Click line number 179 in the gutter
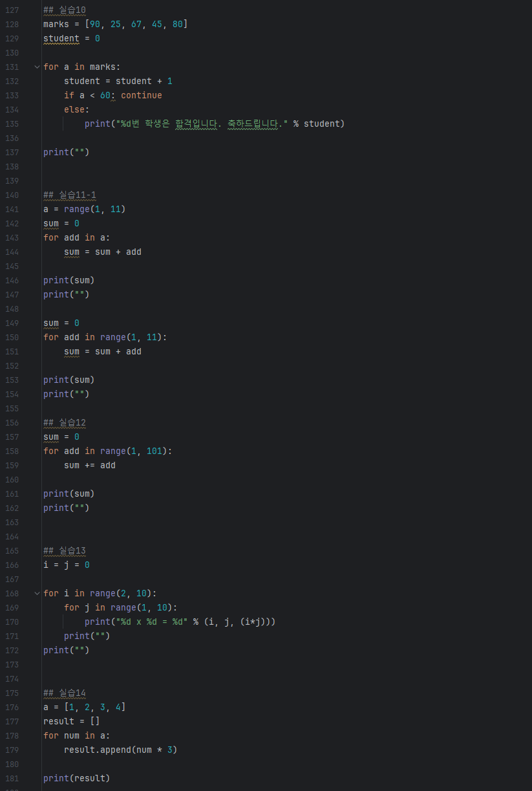Screen dimensions: 532x791 (x=12, y=750)
